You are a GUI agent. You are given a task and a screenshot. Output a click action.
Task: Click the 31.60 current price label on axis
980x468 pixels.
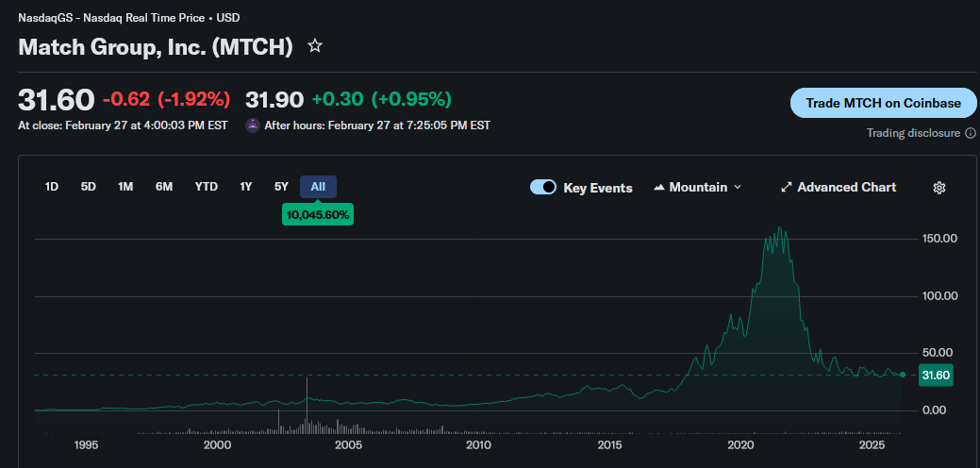coord(936,375)
